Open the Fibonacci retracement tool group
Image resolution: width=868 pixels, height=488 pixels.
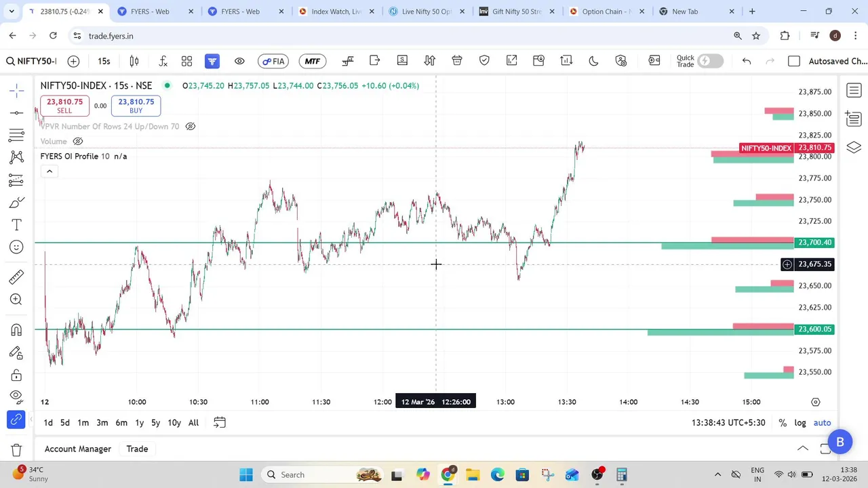tap(17, 135)
